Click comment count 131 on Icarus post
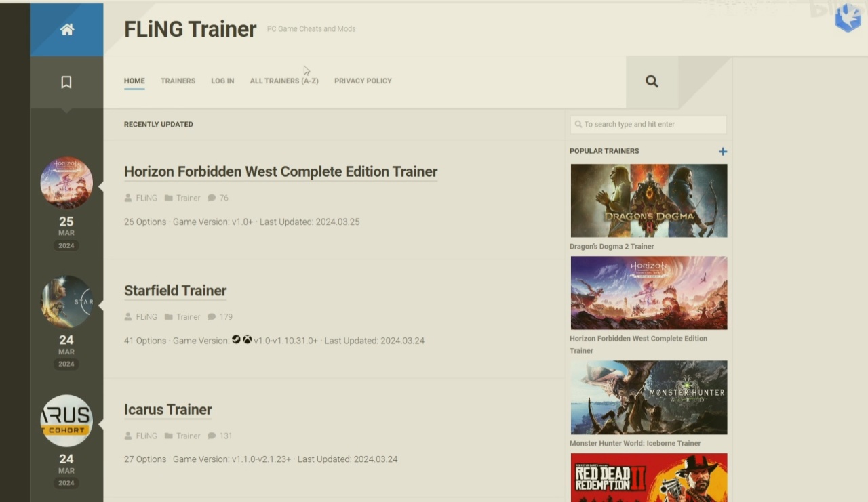This screenshot has width=868, height=502. pos(226,436)
